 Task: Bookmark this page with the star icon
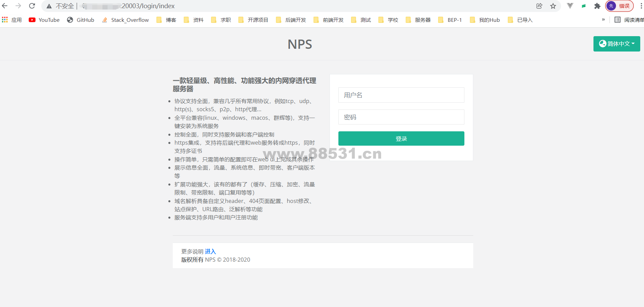coord(553,6)
